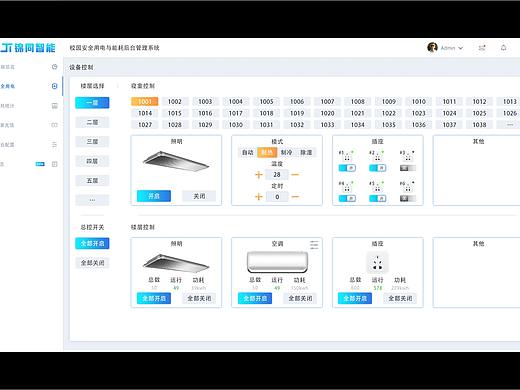
Task: Expand more floors with the … button
Action: pyautogui.click(x=92, y=200)
